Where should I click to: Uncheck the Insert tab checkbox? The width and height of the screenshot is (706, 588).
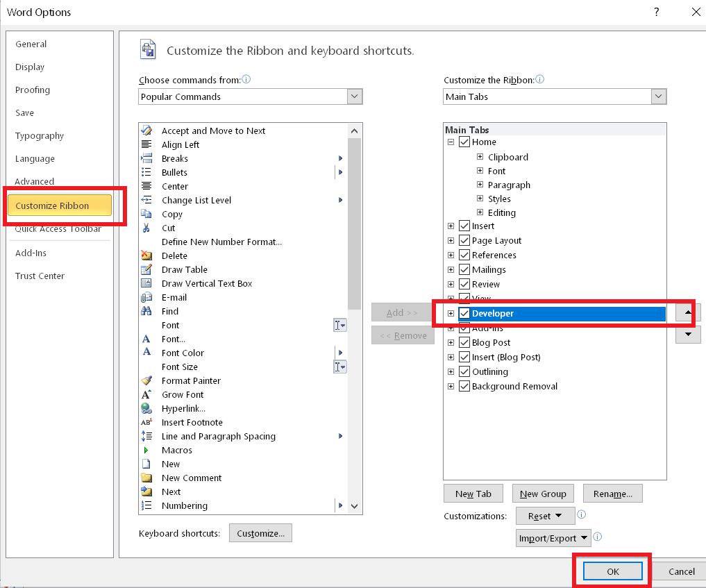[x=464, y=226]
